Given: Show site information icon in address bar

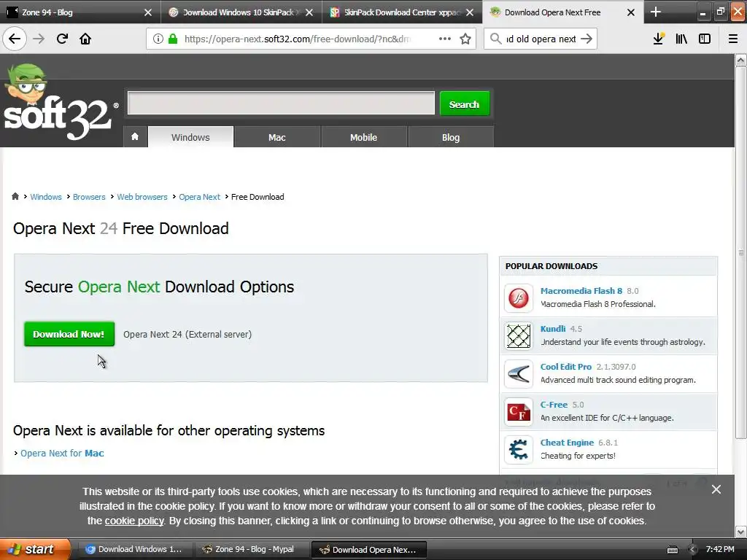Looking at the screenshot, I should click(158, 39).
